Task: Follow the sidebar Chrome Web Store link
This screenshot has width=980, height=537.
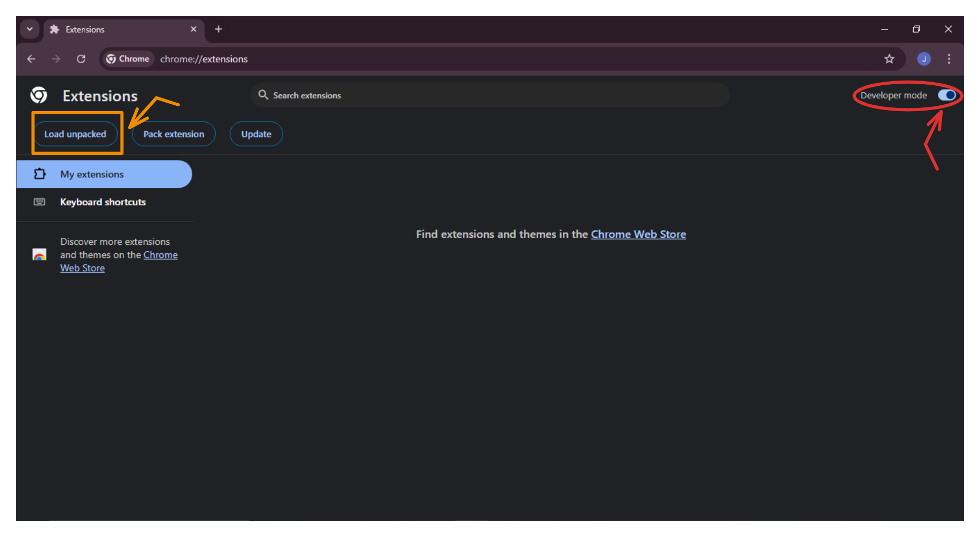Action: tap(160, 255)
